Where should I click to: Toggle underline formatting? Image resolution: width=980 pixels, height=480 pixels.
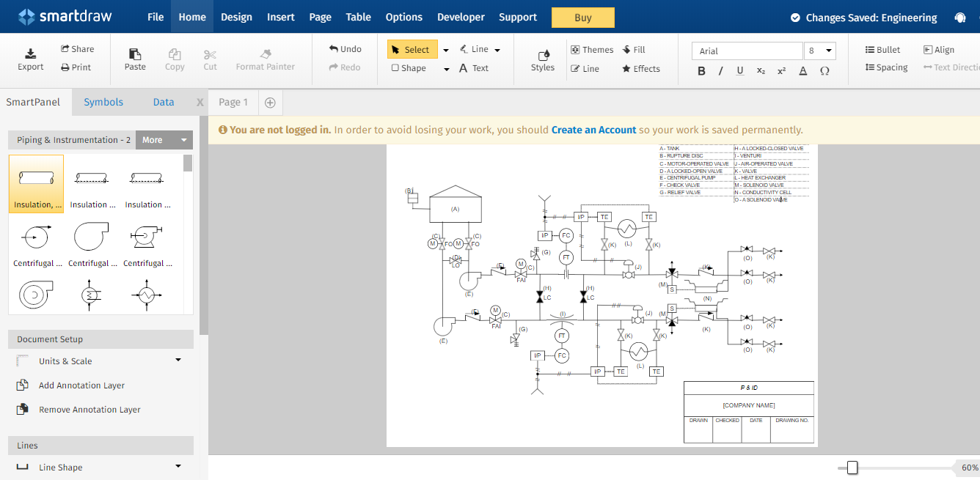[740, 71]
